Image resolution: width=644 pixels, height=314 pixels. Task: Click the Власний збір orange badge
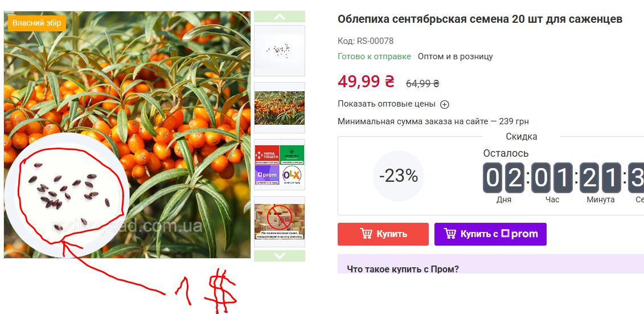[x=36, y=23]
